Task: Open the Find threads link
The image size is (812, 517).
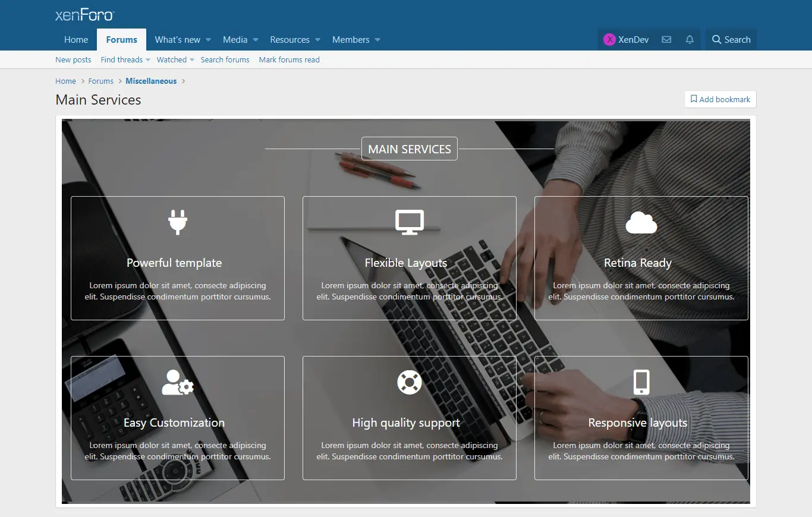Action: pos(121,59)
